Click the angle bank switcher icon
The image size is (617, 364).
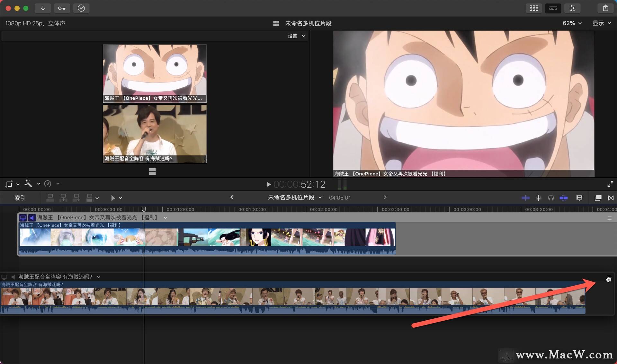click(152, 172)
